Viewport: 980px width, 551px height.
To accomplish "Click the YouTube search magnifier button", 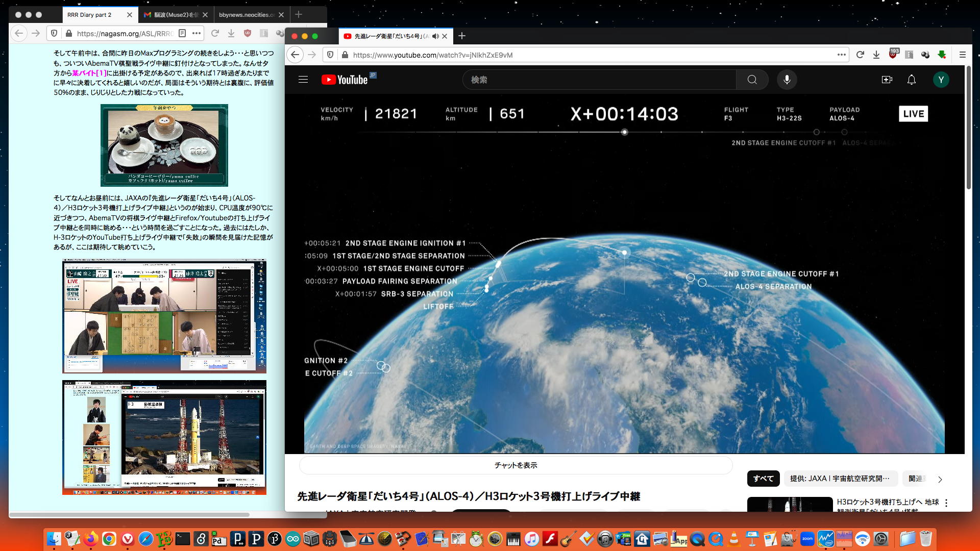I will [752, 80].
